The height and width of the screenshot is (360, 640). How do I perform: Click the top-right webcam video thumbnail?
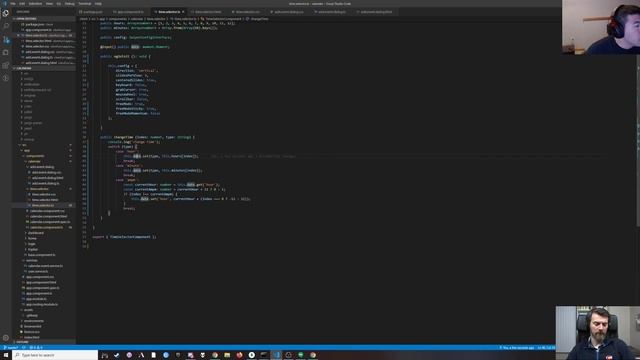click(601, 27)
